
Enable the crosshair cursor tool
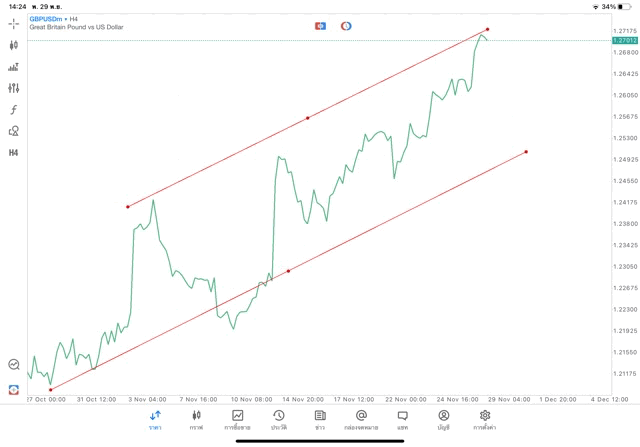(14, 23)
